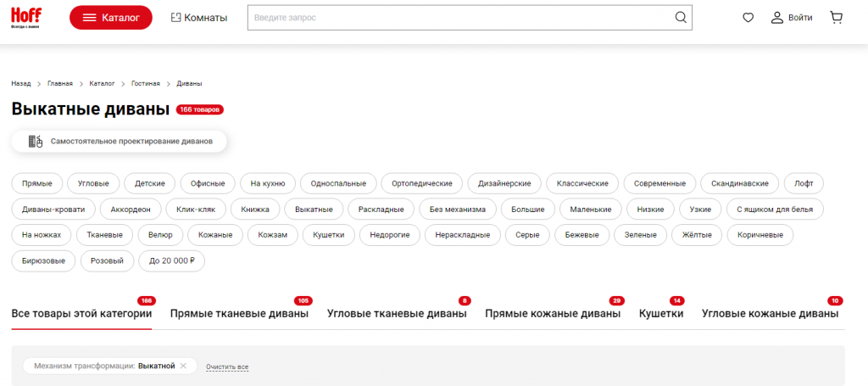This screenshot has width=868, height=386.
Task: Open favorites via heart icon
Action: pos(748,18)
